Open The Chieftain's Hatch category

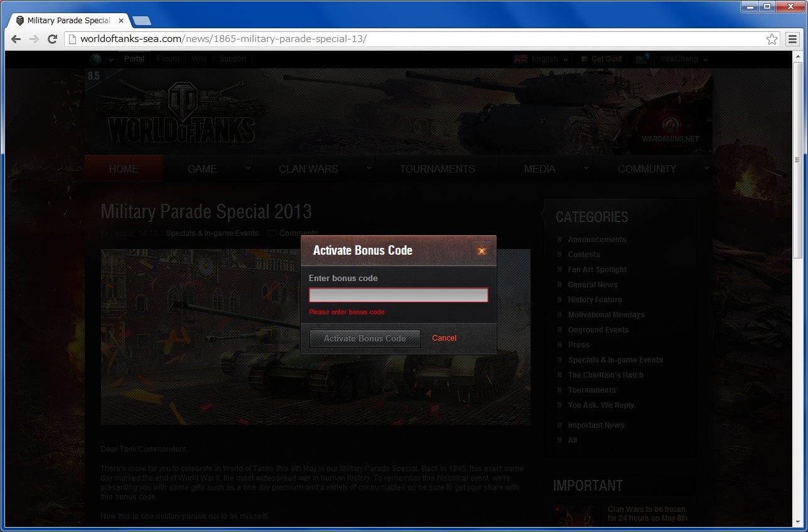tap(606, 375)
